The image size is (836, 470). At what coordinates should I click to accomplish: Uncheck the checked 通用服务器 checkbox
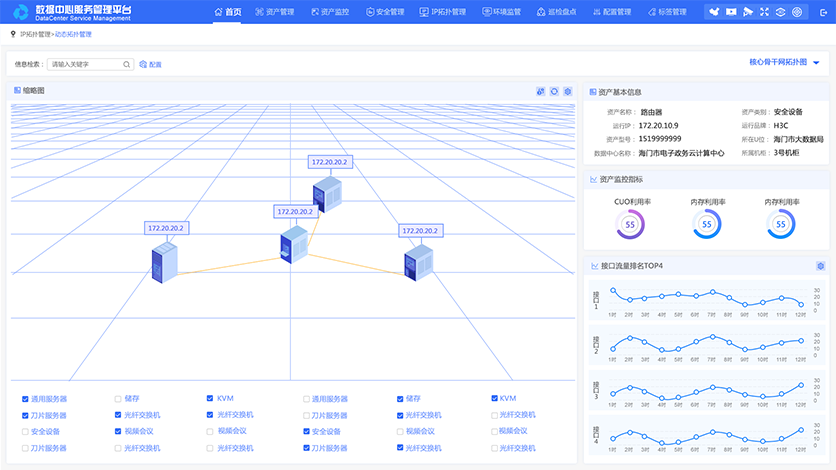click(25, 399)
